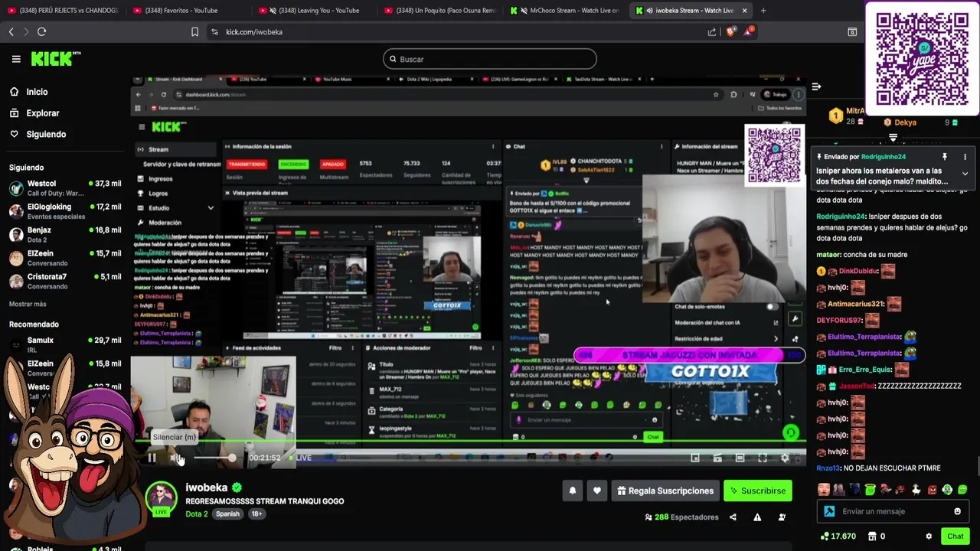Send the message with the Chat button

(955, 536)
